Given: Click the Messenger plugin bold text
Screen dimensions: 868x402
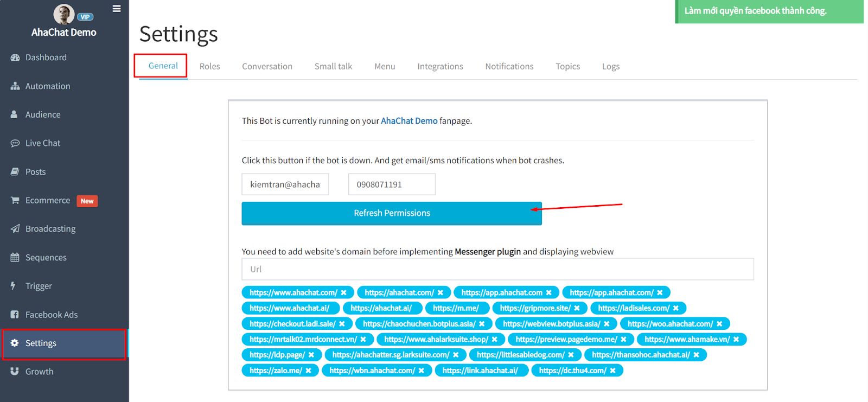Looking at the screenshot, I should click(x=488, y=252).
